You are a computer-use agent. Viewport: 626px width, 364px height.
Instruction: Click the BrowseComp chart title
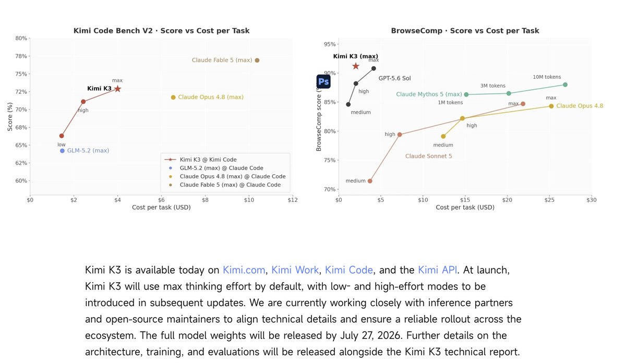(465, 31)
